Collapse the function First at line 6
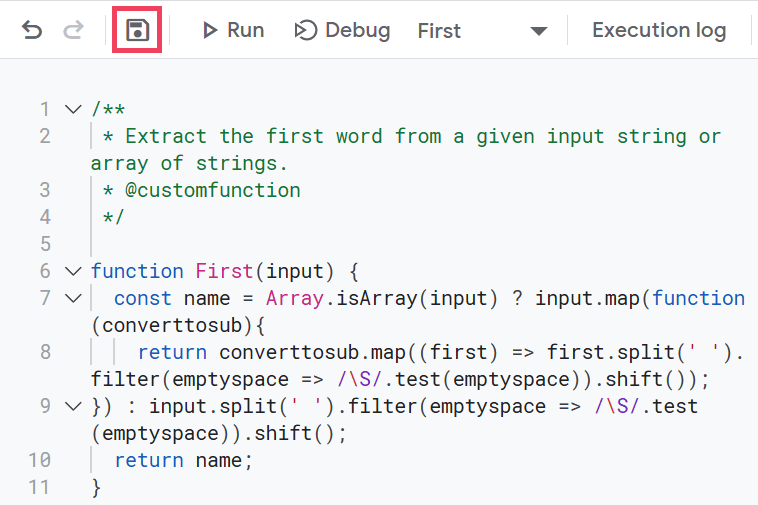 73,271
